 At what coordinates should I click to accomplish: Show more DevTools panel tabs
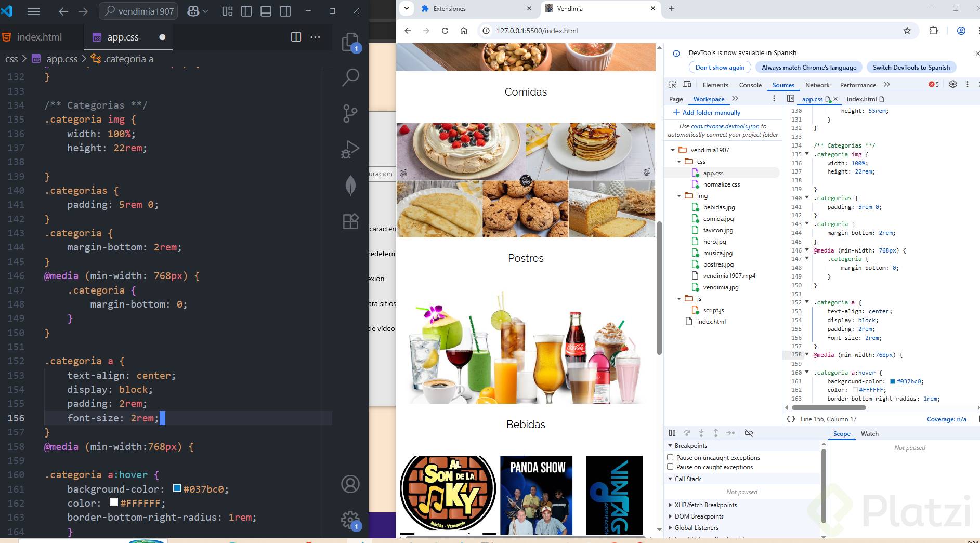point(887,85)
